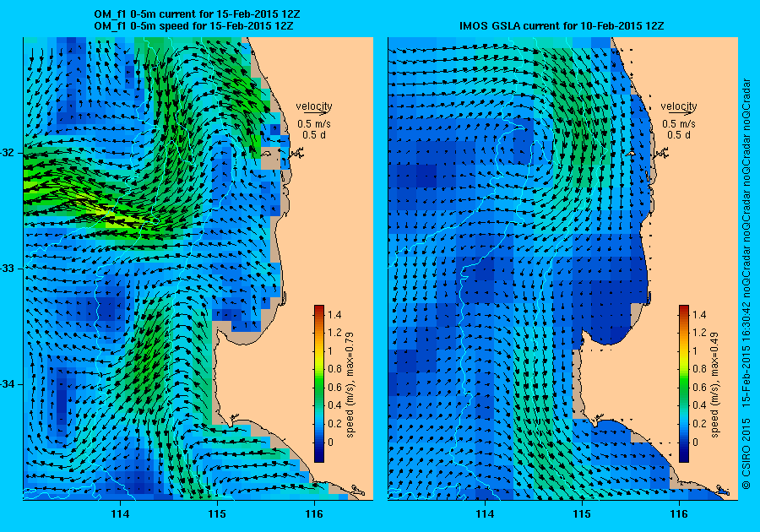
Task: Click latitude label '-32' on the left axis
Action: [8, 153]
